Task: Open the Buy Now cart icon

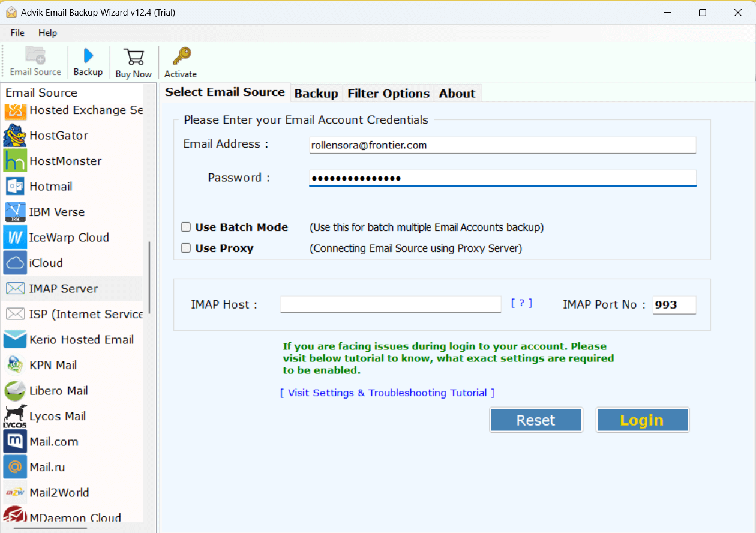Action: pos(134,57)
